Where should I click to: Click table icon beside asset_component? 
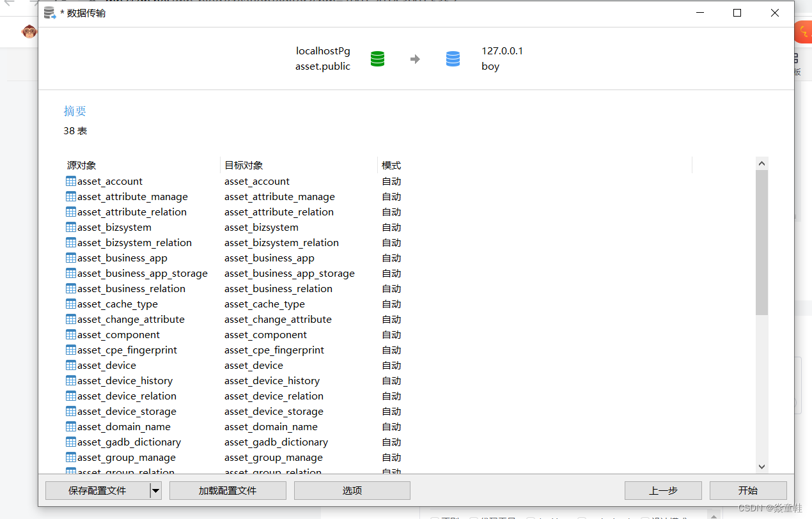coord(71,335)
